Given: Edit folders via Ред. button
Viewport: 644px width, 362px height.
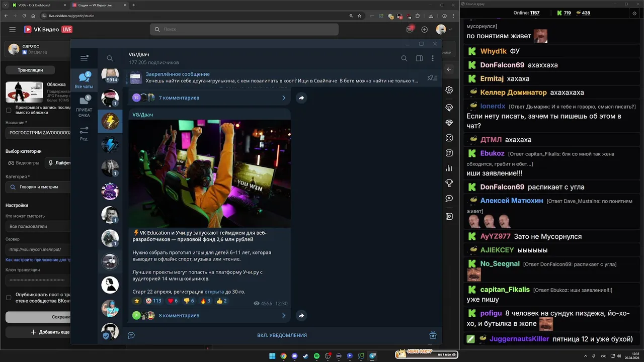Looking at the screenshot, I should pyautogui.click(x=84, y=134).
